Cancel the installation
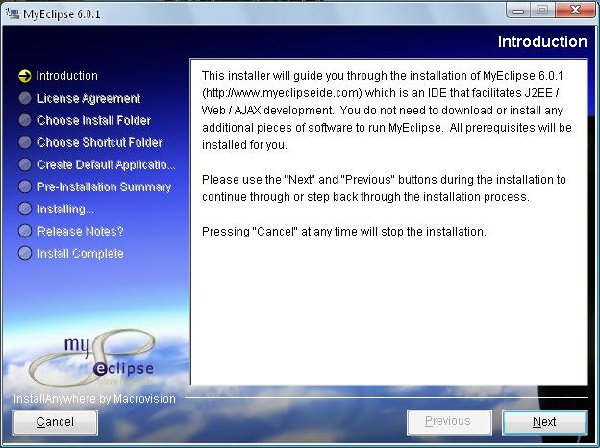The width and height of the screenshot is (600, 448). coord(55,422)
